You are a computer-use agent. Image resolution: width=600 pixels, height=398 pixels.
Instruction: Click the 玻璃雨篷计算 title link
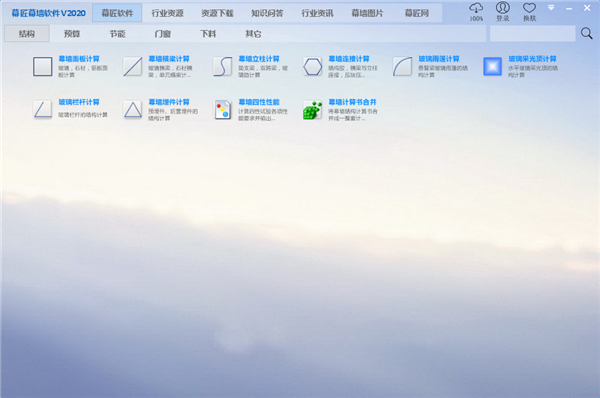click(x=439, y=59)
